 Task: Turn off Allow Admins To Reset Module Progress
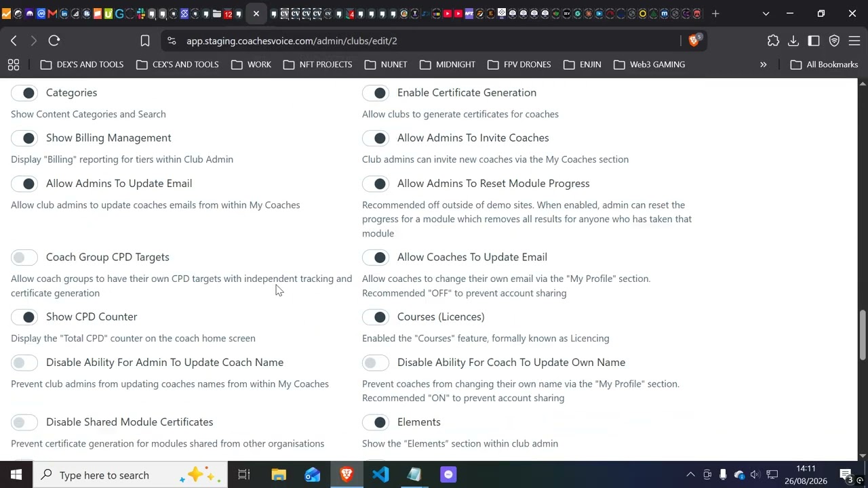click(376, 184)
